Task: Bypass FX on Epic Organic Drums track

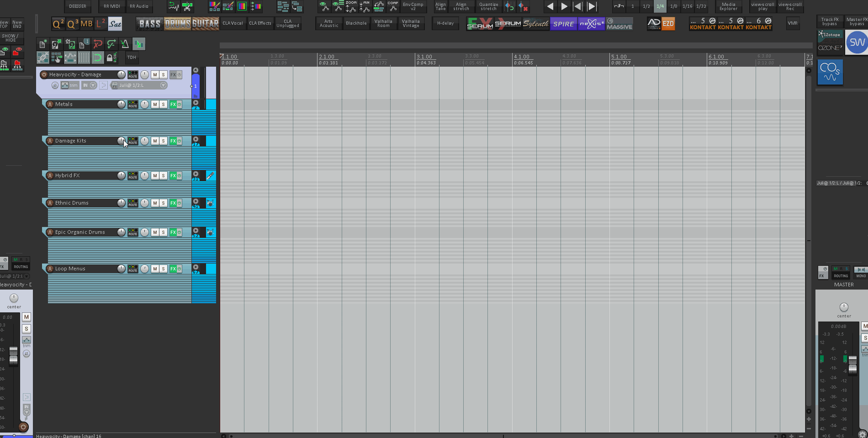Action: pyautogui.click(x=180, y=232)
